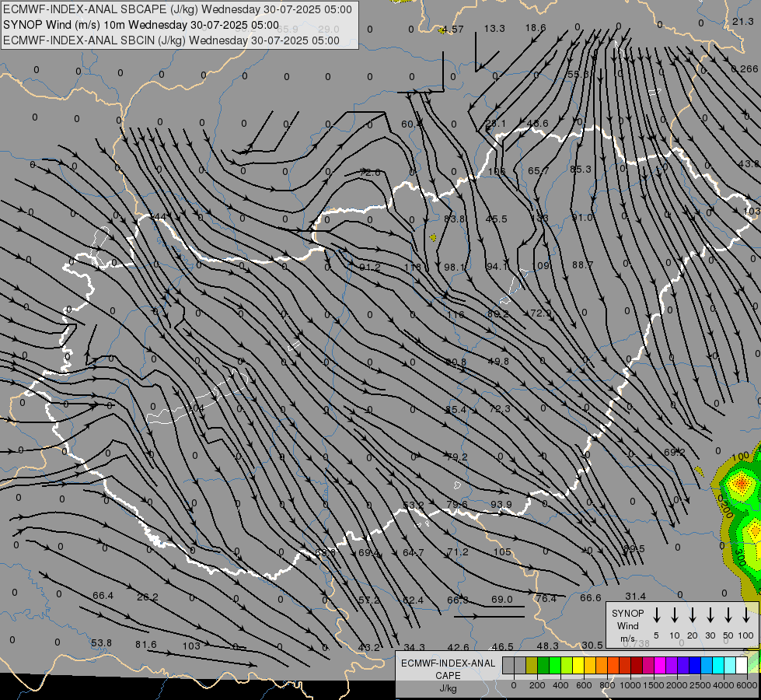Click the SYNOP Wind 10m title line

pos(141,25)
